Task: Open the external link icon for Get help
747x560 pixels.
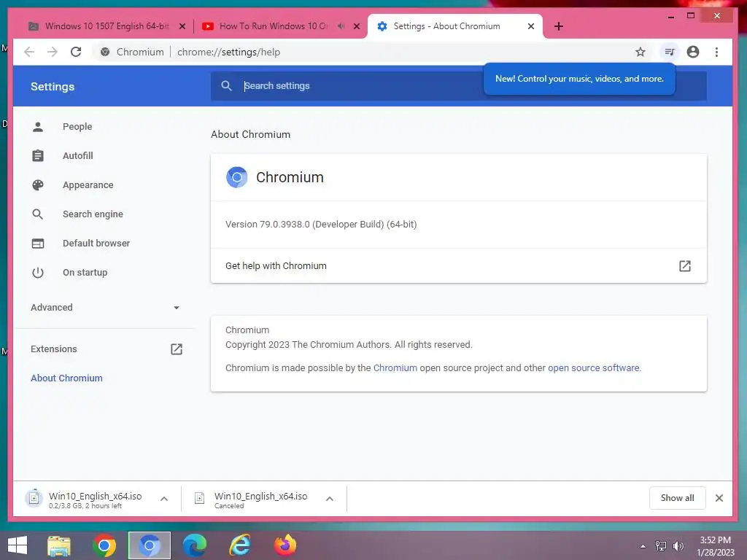Action: point(684,266)
